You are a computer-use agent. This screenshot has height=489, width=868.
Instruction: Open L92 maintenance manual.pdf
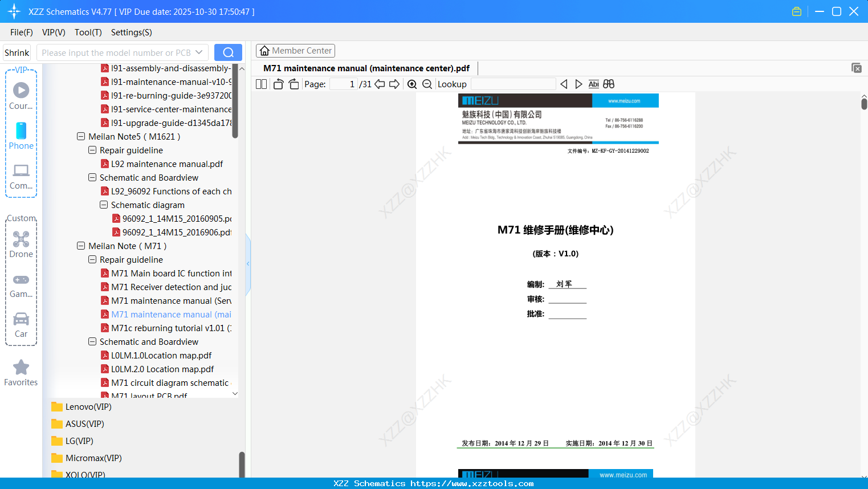[x=165, y=164]
